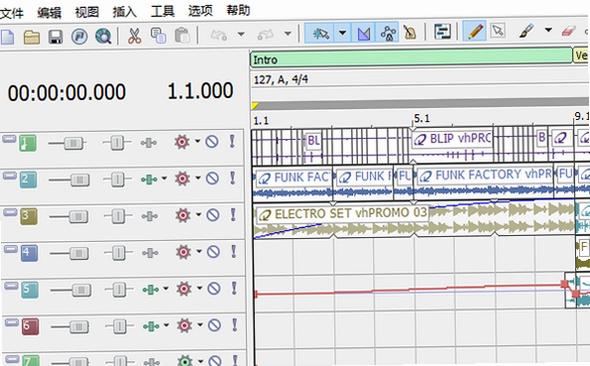Screen dimensions: 590x366
Task: Minimize track 6 using its collapse button
Action: (x=12, y=323)
